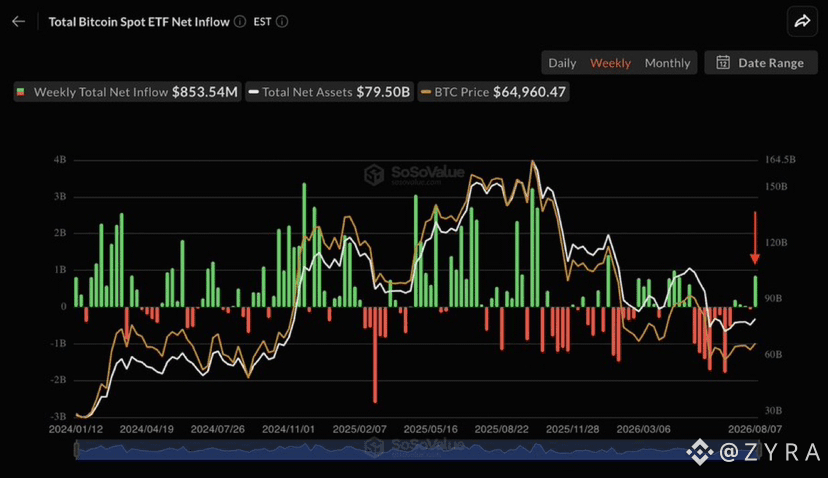Click the 60B right axis label
Screen dimensions: 828x478
point(773,354)
